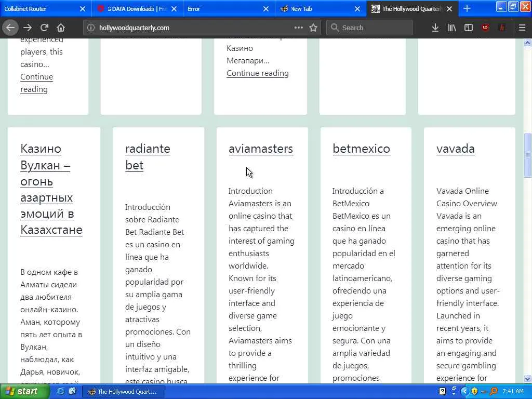Image resolution: width=532 pixels, height=399 pixels.
Task: Click the 'Introduction Aviamasters is an' excerpt text
Action: pyautogui.click(x=261, y=284)
